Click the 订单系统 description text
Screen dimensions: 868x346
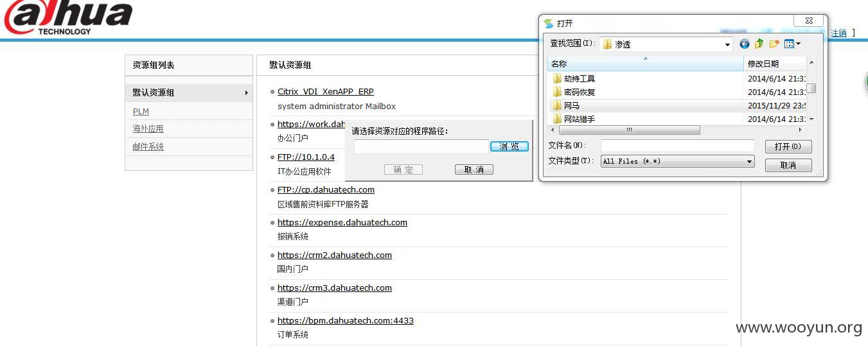coord(293,334)
